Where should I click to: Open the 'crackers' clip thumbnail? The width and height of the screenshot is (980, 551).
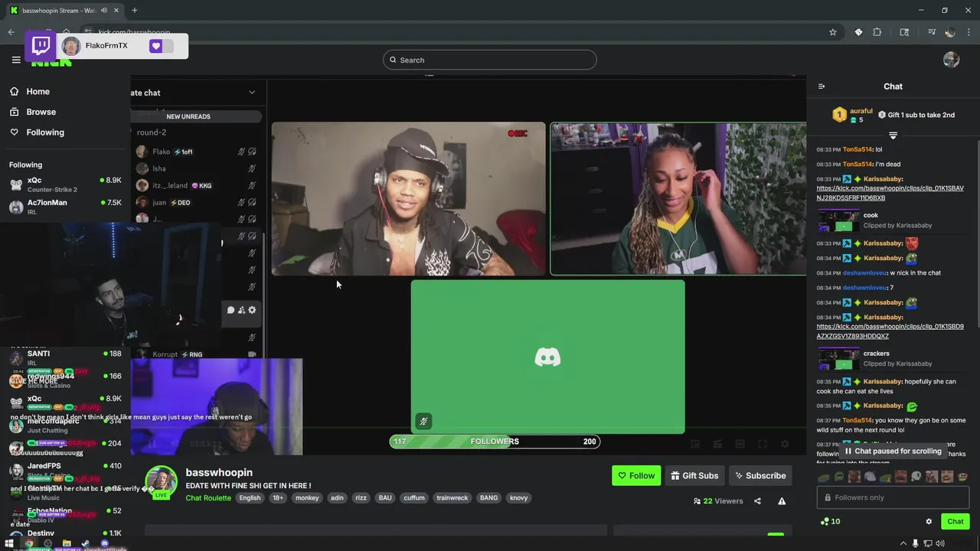point(838,358)
